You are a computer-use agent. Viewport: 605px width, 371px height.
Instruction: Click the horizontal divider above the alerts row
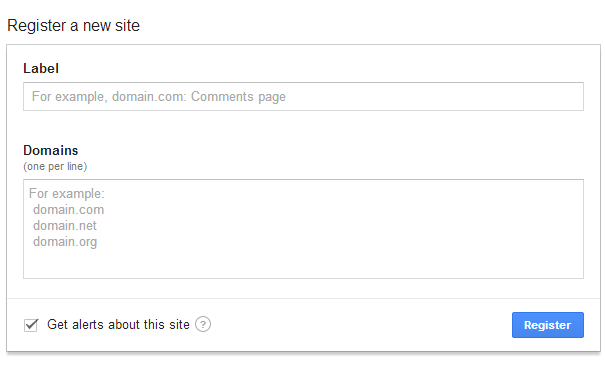[x=303, y=298]
